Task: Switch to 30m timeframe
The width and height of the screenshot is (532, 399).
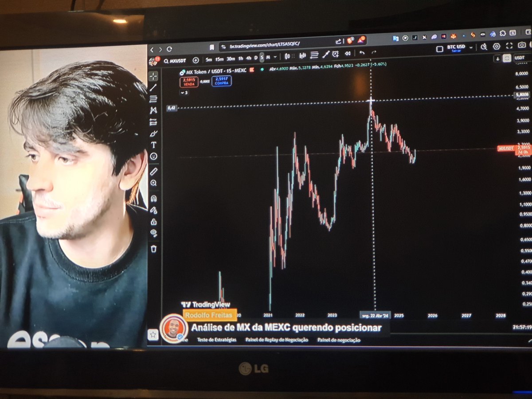Action: pos(231,59)
